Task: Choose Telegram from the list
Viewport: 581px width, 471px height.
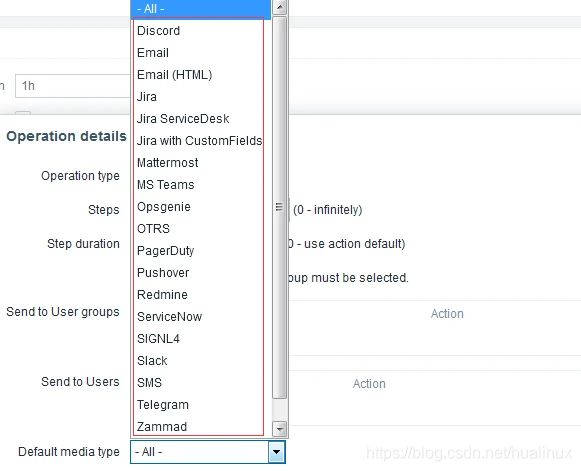Action: pyautogui.click(x=163, y=405)
